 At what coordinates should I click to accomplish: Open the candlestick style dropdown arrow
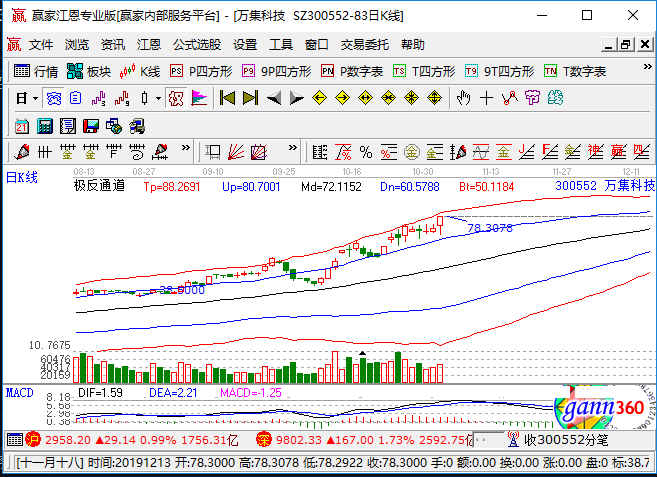[x=158, y=99]
